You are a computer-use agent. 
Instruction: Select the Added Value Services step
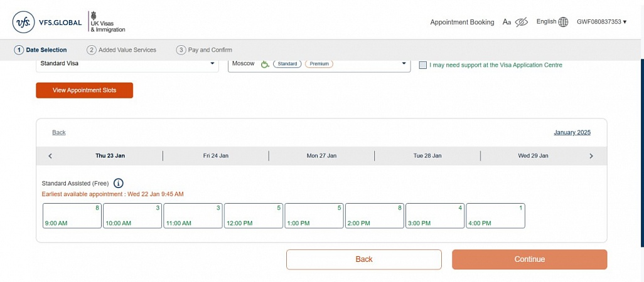[x=122, y=50]
